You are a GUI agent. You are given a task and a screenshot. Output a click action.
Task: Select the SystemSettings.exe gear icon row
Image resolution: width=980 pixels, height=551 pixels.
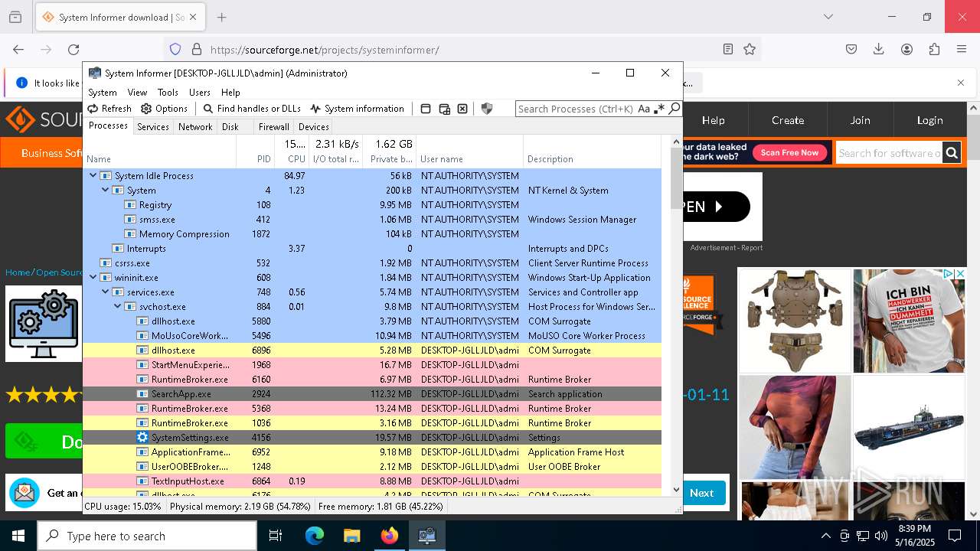pos(372,438)
